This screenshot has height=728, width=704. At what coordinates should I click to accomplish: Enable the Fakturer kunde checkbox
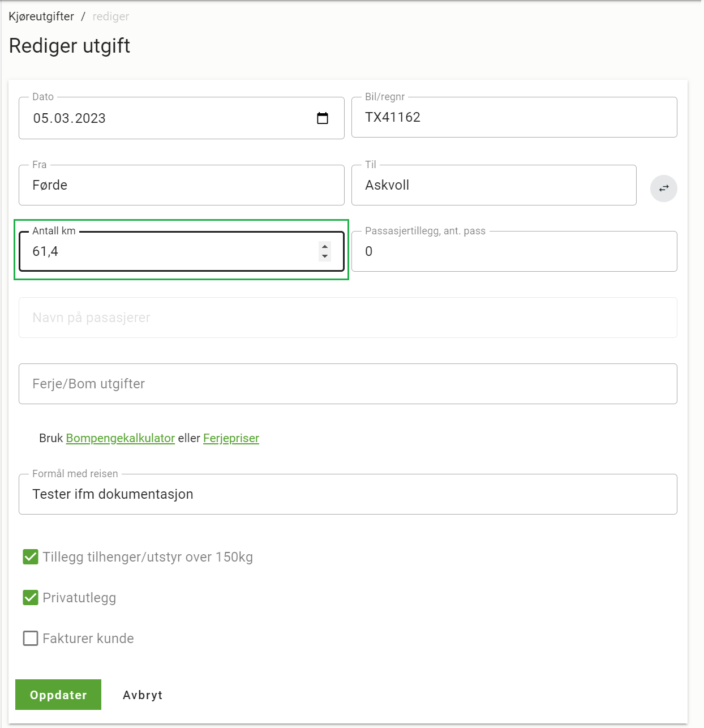[x=31, y=639]
